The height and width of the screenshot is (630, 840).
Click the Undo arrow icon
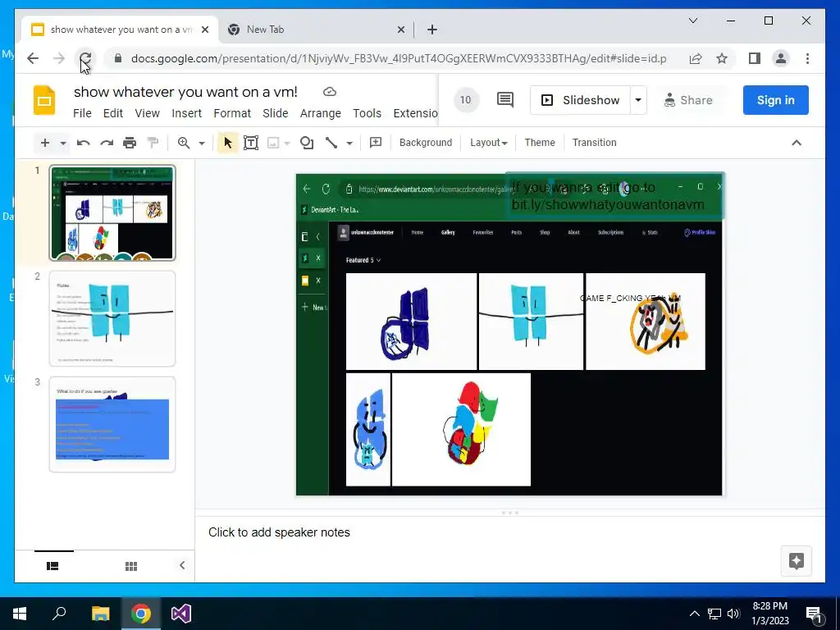[83, 143]
